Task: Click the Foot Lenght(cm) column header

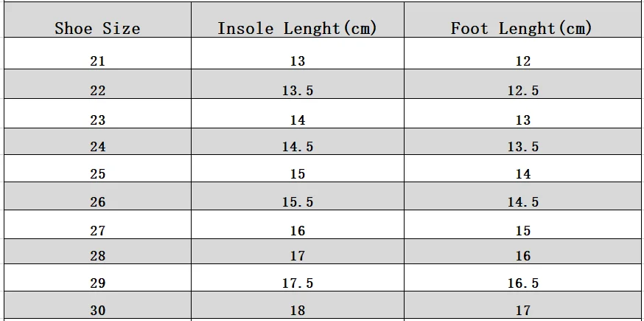Action: pyautogui.click(x=522, y=29)
